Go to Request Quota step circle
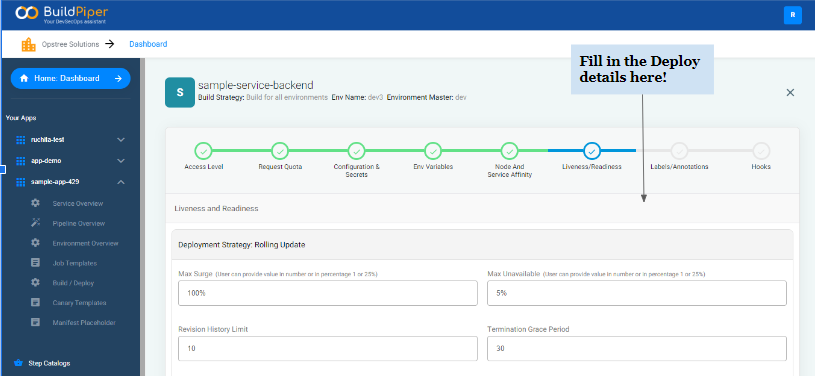 coord(280,151)
